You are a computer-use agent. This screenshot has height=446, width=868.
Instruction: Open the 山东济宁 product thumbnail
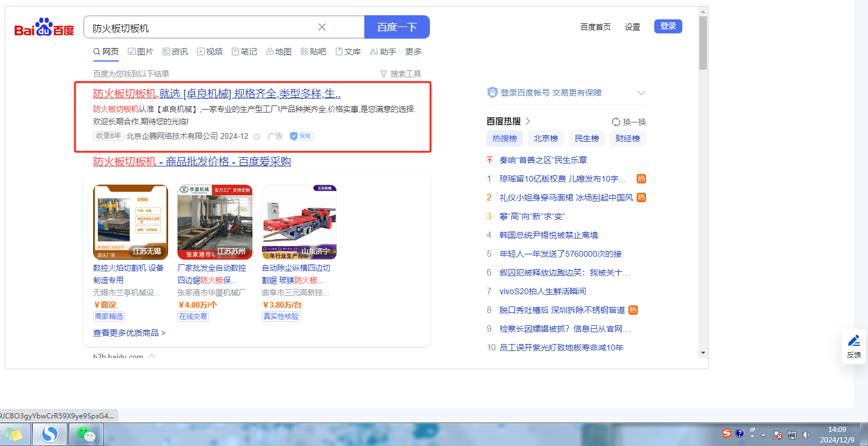[x=299, y=222]
